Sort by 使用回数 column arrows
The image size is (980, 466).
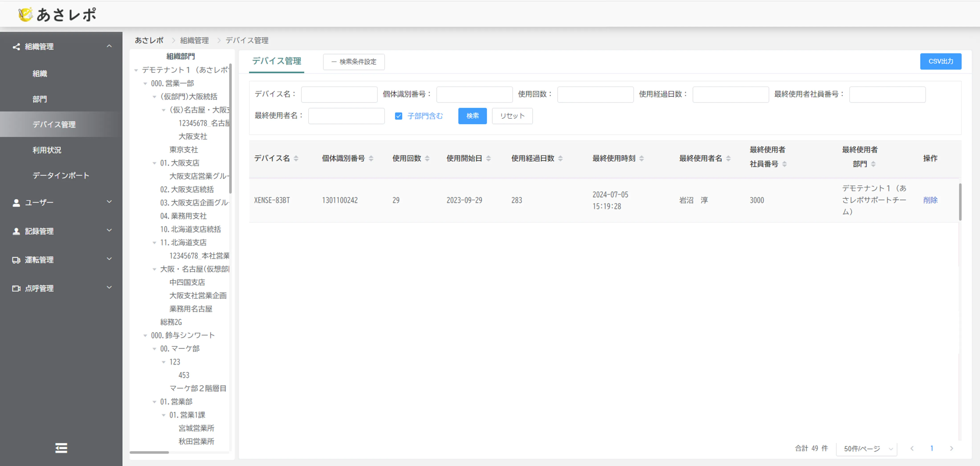(x=427, y=158)
